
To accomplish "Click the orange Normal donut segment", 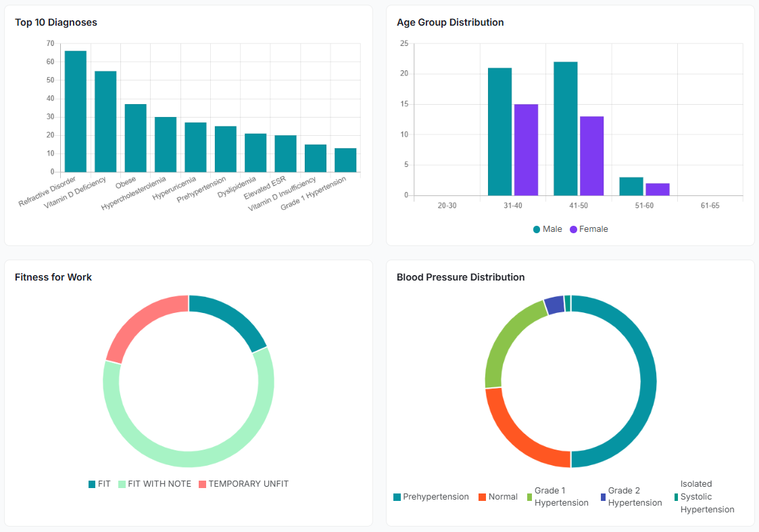I will coord(516,432).
